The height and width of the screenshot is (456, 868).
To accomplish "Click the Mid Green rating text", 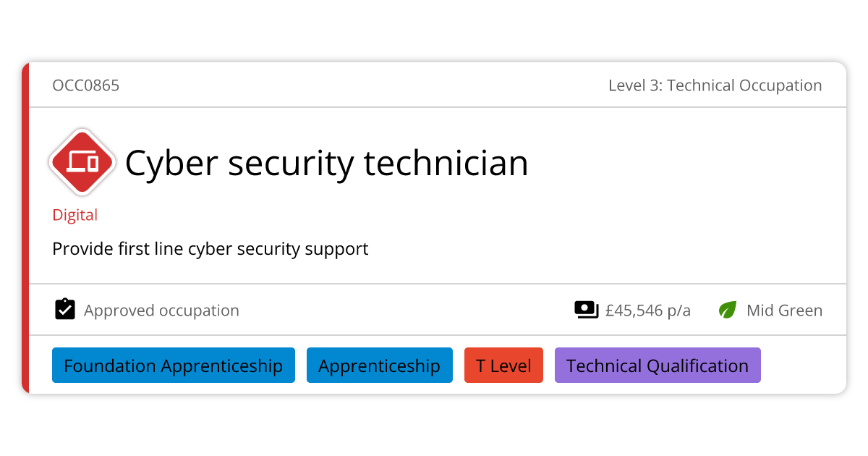I will pos(784,311).
